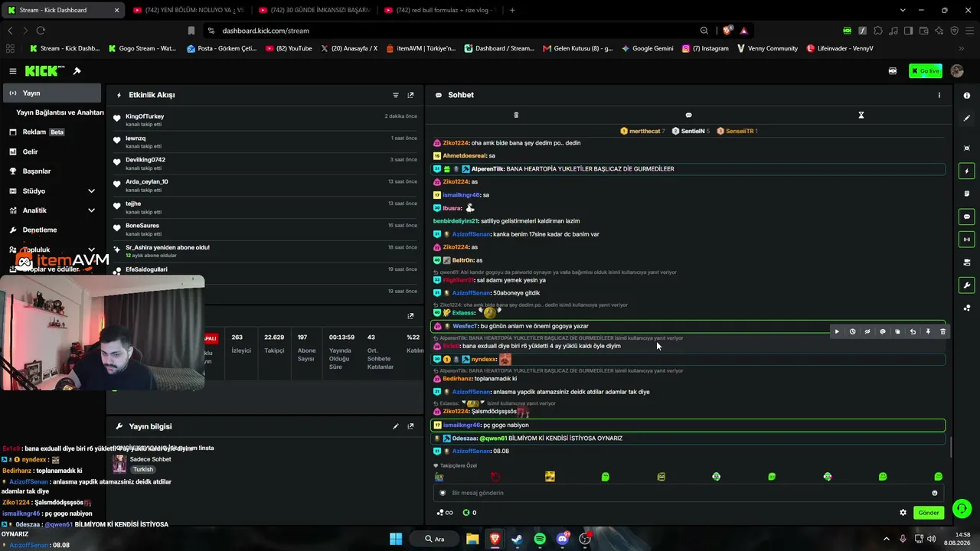Open the itemAVM bookmark in bookmarks bar
This screenshot has height=551, width=980.
click(x=420, y=48)
